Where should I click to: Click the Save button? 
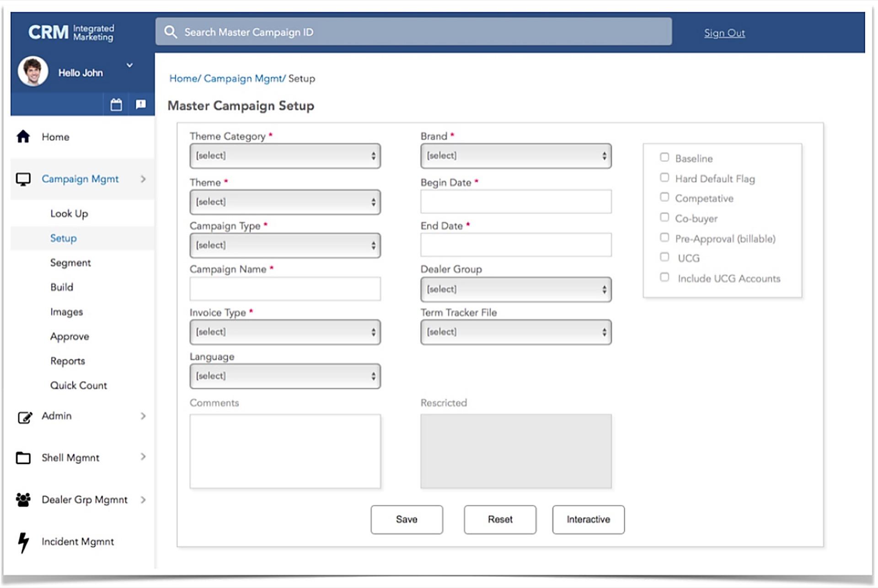pyautogui.click(x=406, y=519)
